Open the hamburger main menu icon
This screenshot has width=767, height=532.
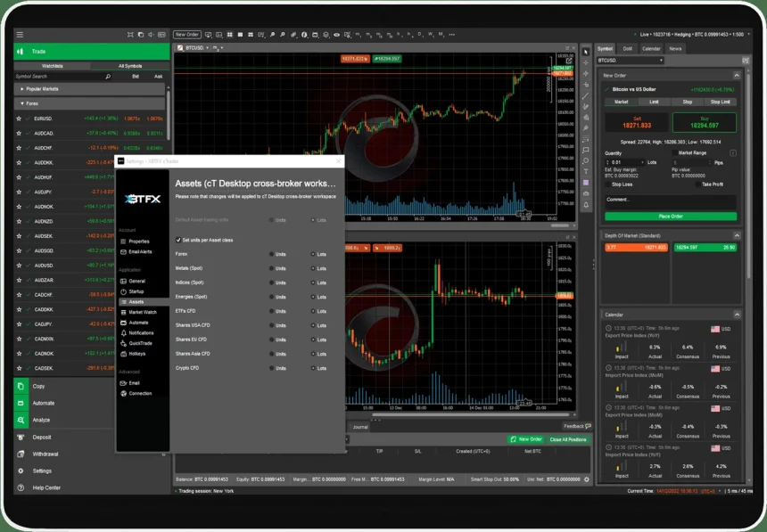tap(20, 35)
